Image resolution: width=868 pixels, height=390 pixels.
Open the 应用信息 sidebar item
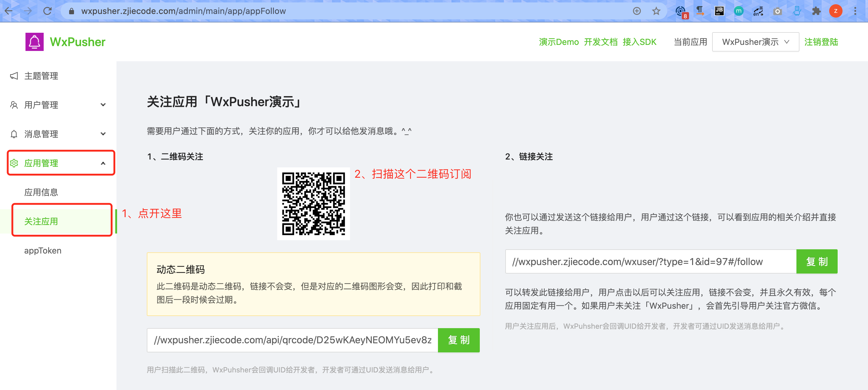click(41, 192)
